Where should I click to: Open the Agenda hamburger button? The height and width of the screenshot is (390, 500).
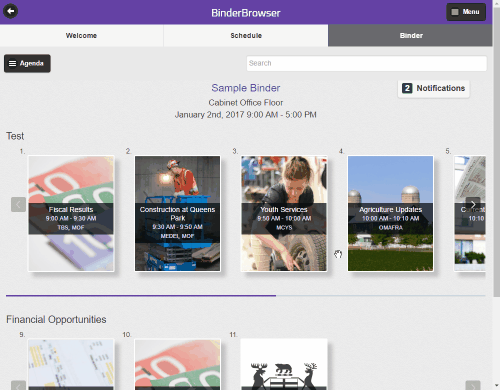(x=27, y=63)
